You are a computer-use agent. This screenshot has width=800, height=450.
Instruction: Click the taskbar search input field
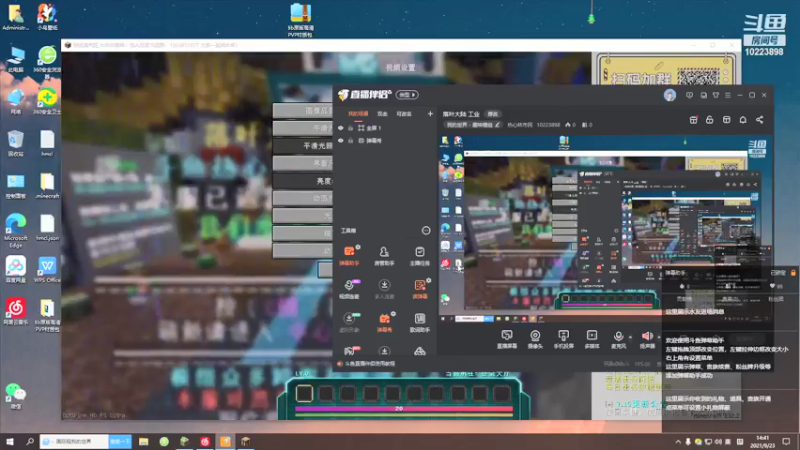coord(74,441)
